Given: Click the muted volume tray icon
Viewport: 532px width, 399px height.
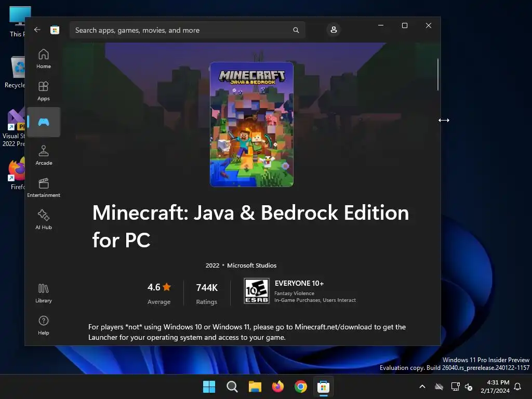Looking at the screenshot, I should tap(469, 387).
